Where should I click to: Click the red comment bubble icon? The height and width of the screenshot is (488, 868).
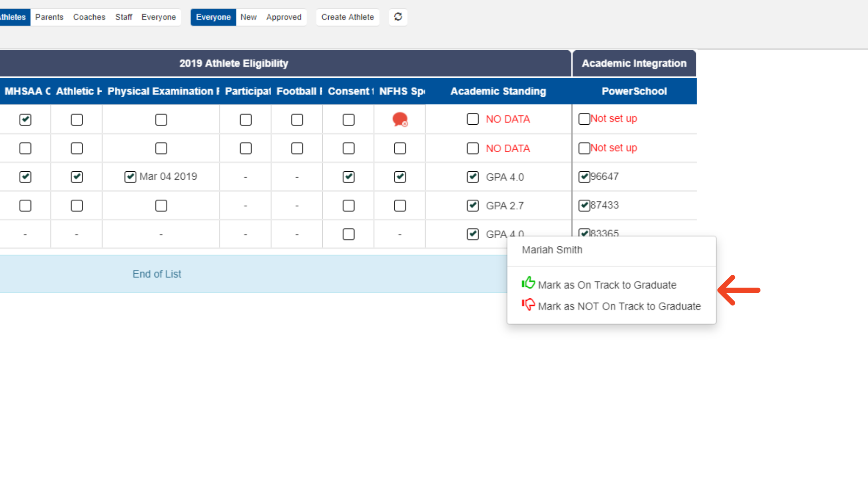[400, 119]
